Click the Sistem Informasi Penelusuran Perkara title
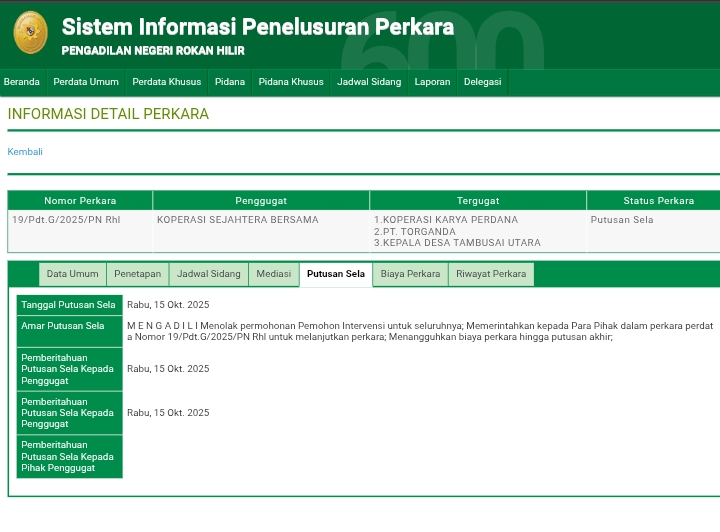This screenshot has height=532, width=720. [x=257, y=27]
